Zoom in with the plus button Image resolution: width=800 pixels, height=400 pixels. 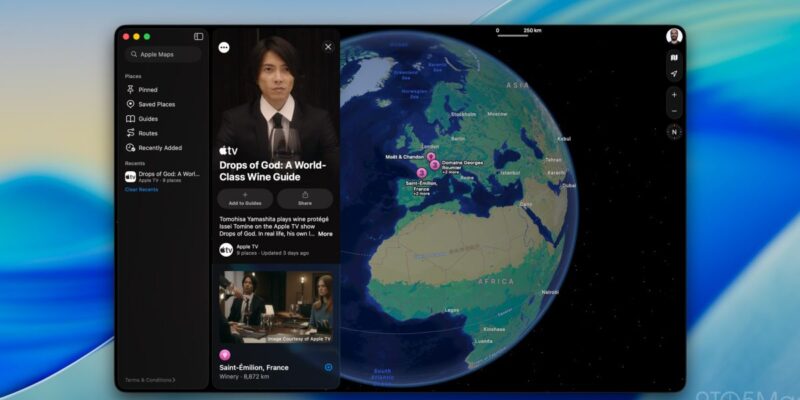click(x=674, y=95)
